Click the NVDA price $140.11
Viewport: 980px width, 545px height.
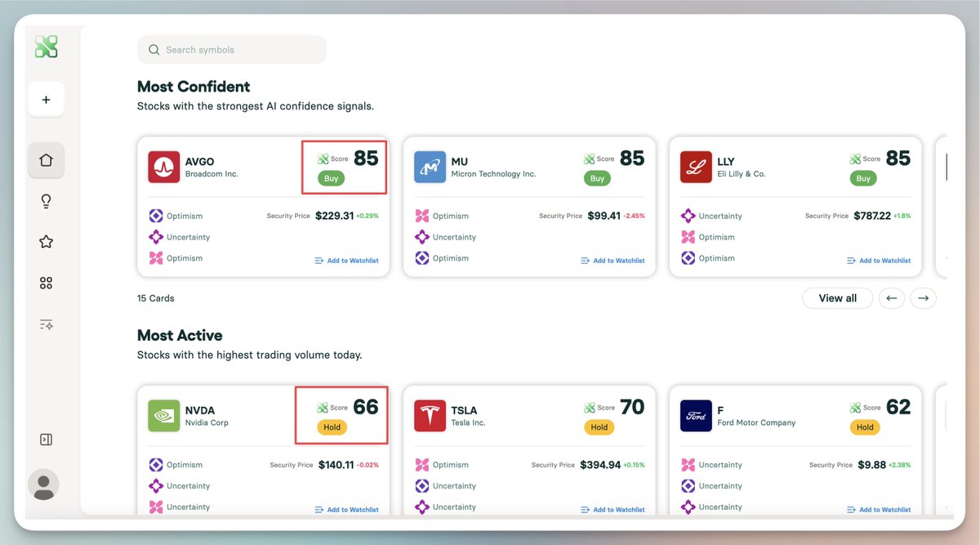coord(336,465)
